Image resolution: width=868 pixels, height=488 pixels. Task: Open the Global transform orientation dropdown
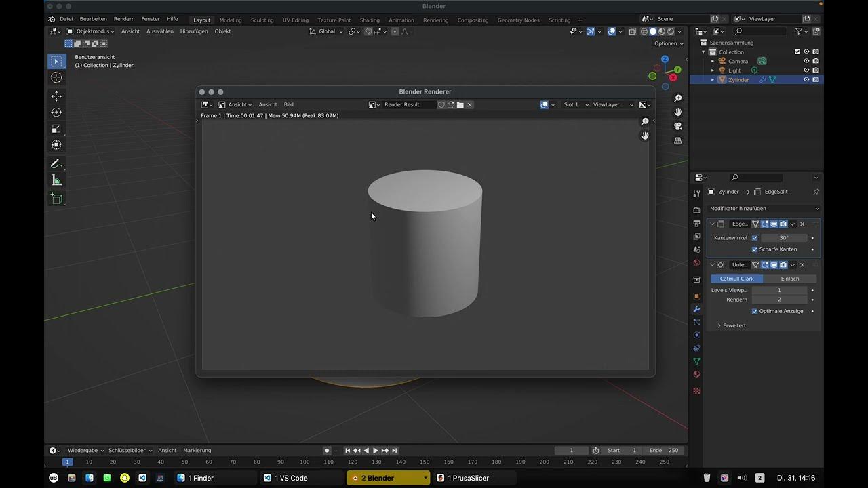[325, 31]
